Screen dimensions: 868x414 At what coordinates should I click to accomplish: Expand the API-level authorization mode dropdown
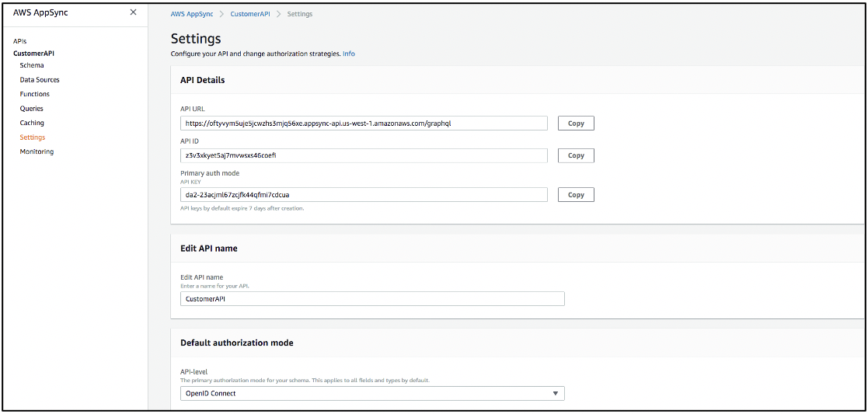click(372, 393)
